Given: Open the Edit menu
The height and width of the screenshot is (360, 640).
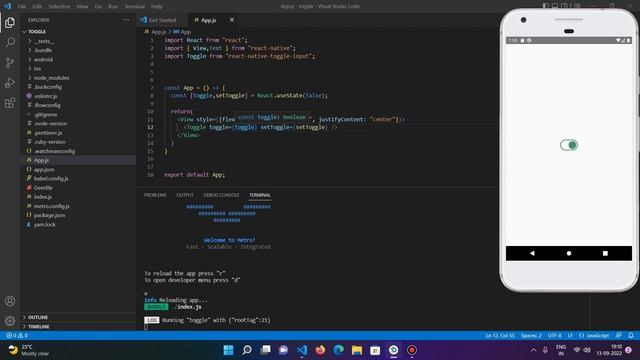Looking at the screenshot, I should click(37, 7).
